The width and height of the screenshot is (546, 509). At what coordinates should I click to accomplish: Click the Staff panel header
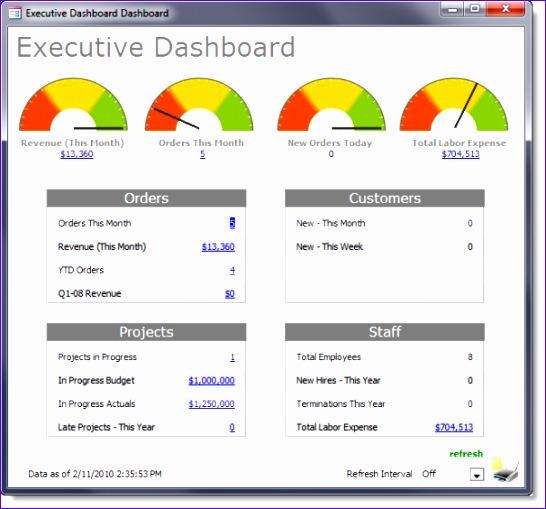385,332
